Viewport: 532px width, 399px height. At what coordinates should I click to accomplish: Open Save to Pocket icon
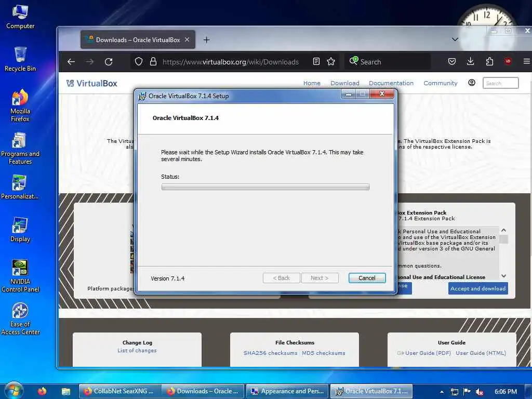(x=451, y=61)
